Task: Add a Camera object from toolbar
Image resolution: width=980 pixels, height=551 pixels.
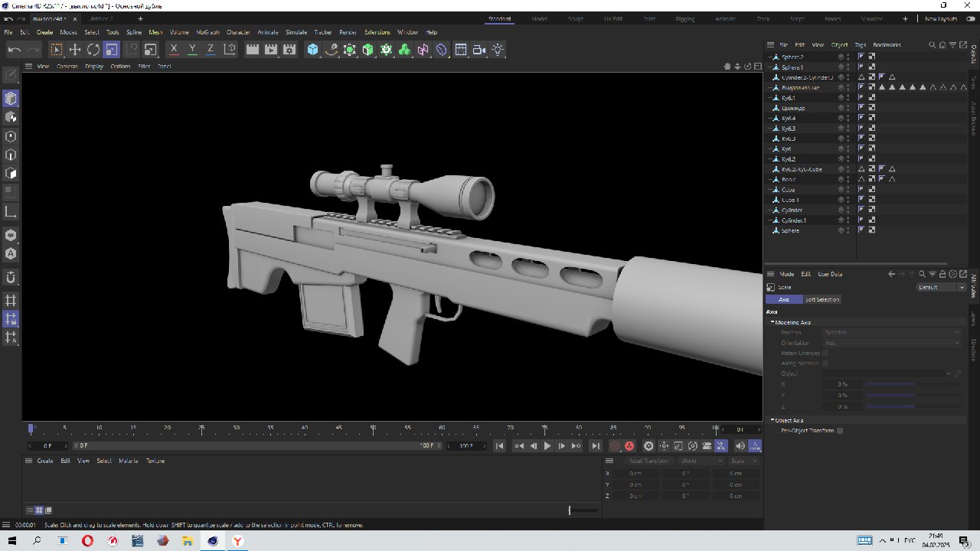Action: (x=480, y=50)
